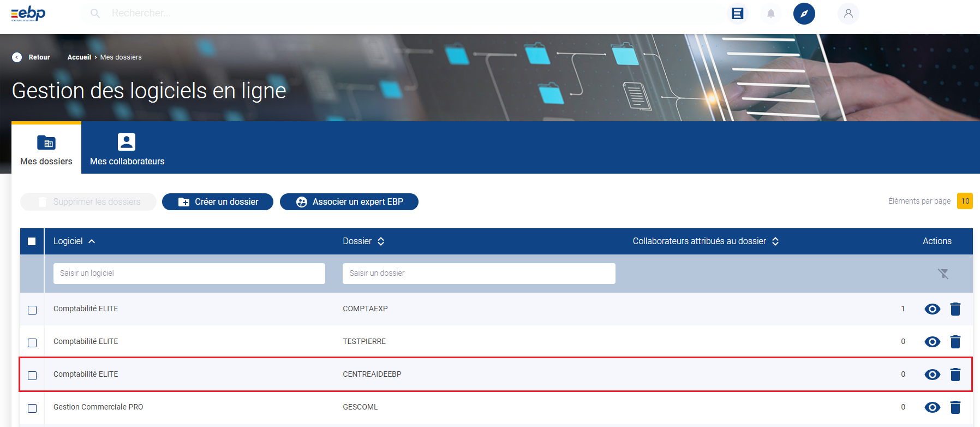Click the Actions column header
980x427 pixels.
point(937,241)
